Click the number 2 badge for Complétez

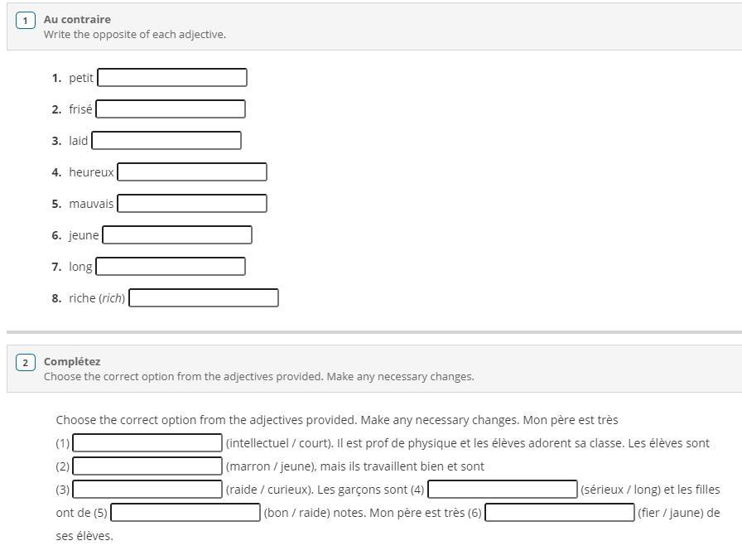click(x=25, y=362)
